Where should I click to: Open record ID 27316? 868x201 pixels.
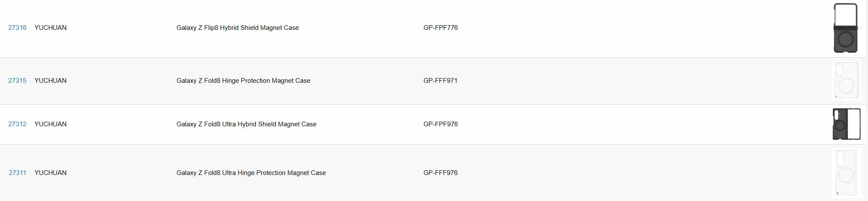[18, 28]
